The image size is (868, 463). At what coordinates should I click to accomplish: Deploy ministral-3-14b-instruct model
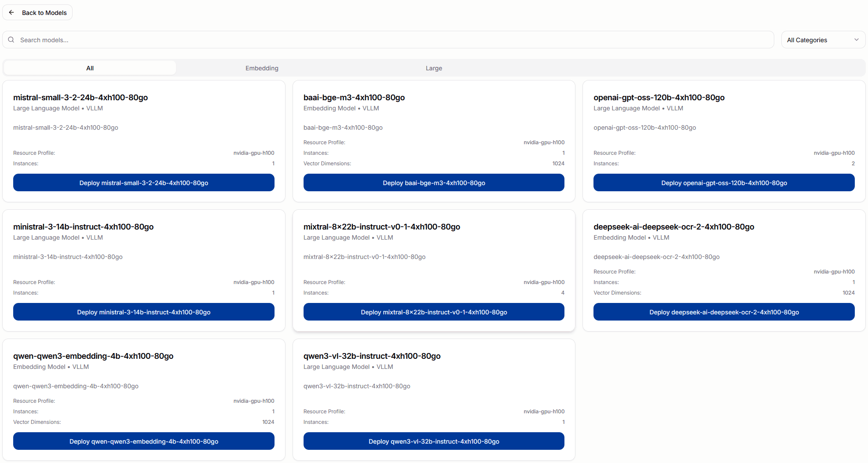pyautogui.click(x=144, y=312)
